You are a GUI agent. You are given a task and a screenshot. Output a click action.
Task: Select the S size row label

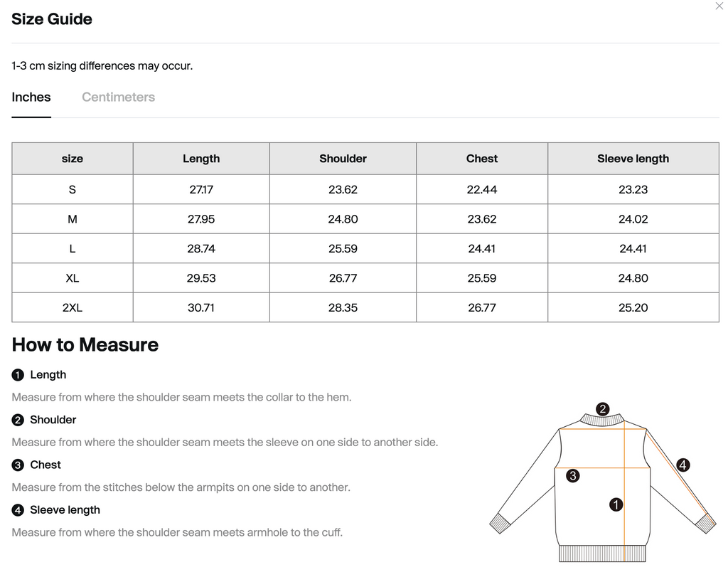coord(73,189)
